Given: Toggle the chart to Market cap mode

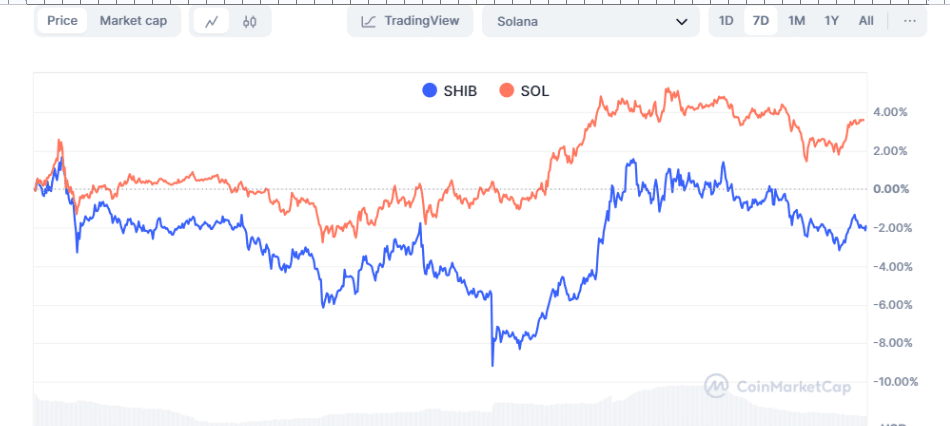Looking at the screenshot, I should [x=133, y=21].
